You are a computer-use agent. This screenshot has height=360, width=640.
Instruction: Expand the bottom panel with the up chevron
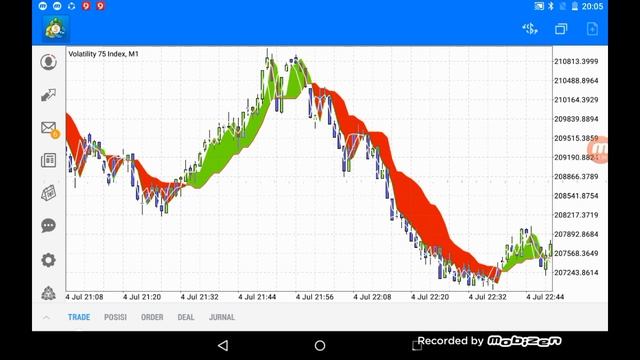[46, 317]
